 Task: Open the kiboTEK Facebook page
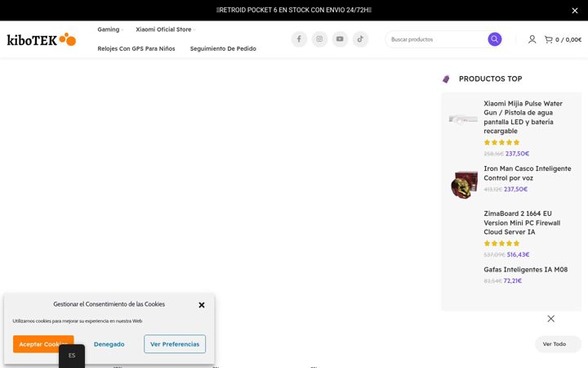click(299, 39)
